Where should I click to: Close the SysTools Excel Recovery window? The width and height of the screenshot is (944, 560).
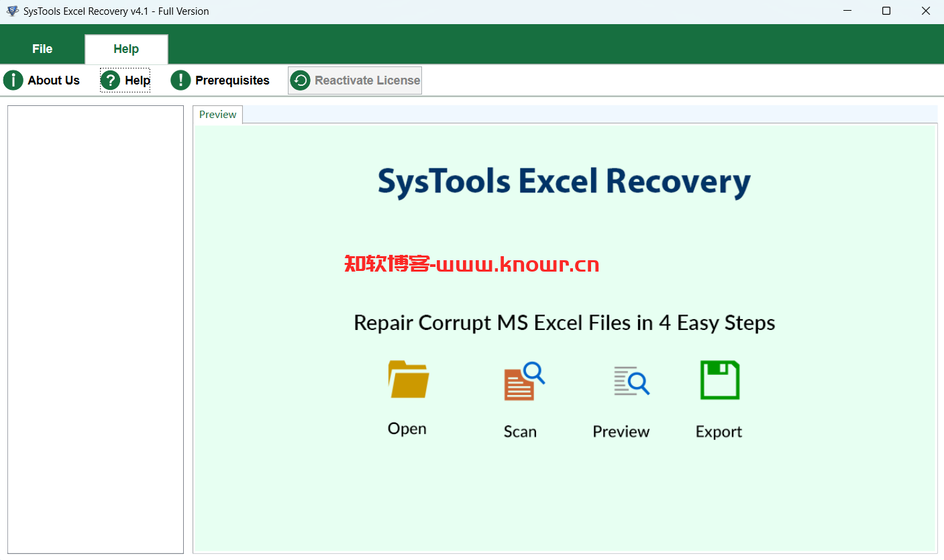tap(926, 11)
